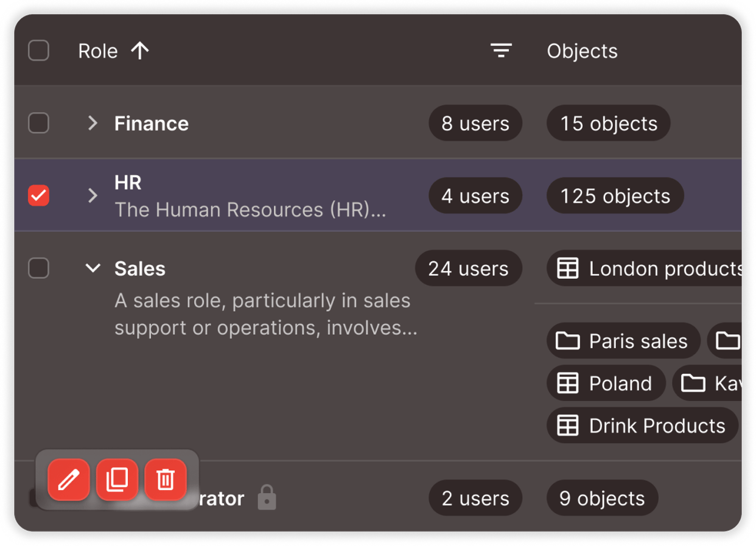Screen dimensions: 756x546
Task: Toggle the select-all checkbox in header
Action: tap(39, 51)
